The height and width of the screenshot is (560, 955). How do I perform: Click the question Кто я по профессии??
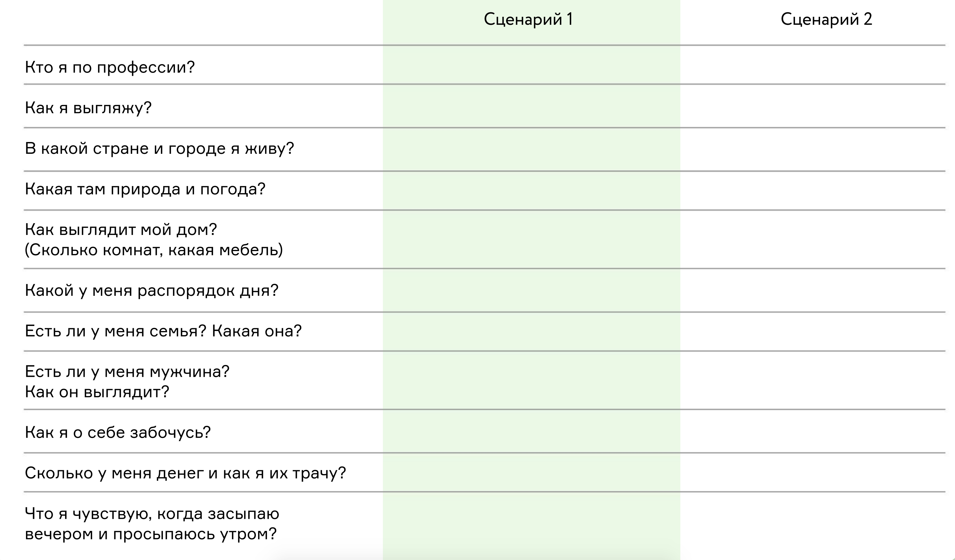(x=110, y=68)
